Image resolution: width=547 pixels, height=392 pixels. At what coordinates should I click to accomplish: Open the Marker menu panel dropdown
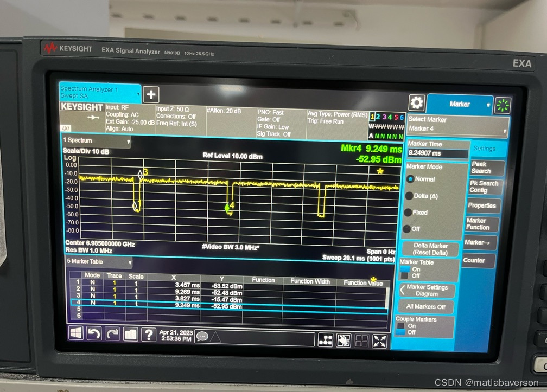click(x=460, y=104)
